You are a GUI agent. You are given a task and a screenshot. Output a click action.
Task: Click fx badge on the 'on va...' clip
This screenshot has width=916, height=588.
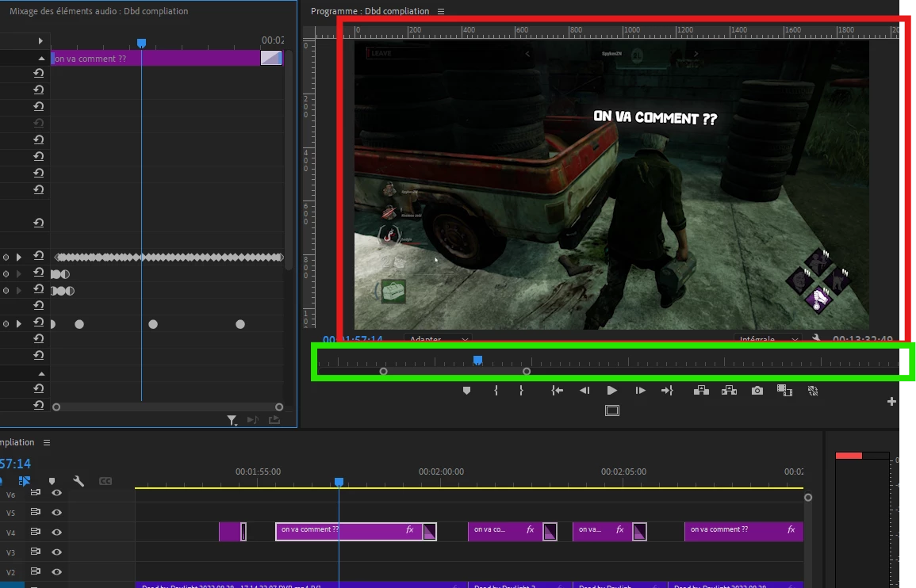pyautogui.click(x=620, y=529)
